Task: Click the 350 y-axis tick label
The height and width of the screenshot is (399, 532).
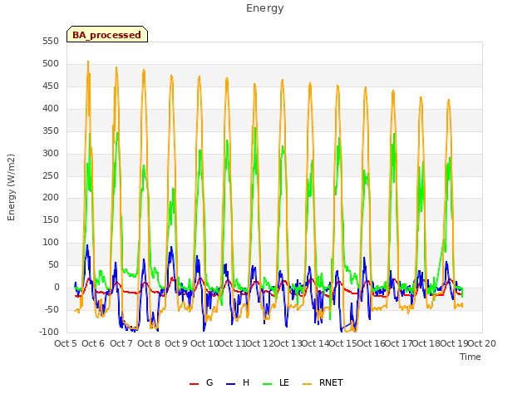Action: tap(51, 131)
